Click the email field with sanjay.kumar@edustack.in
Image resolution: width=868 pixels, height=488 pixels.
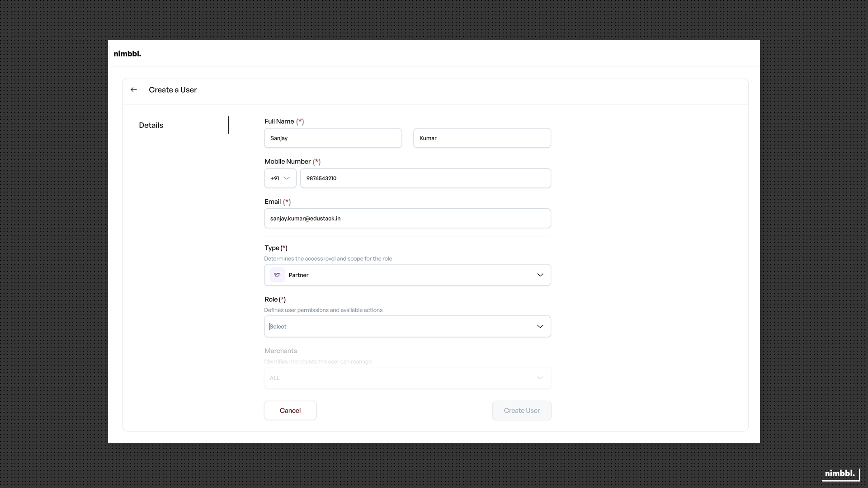407,218
